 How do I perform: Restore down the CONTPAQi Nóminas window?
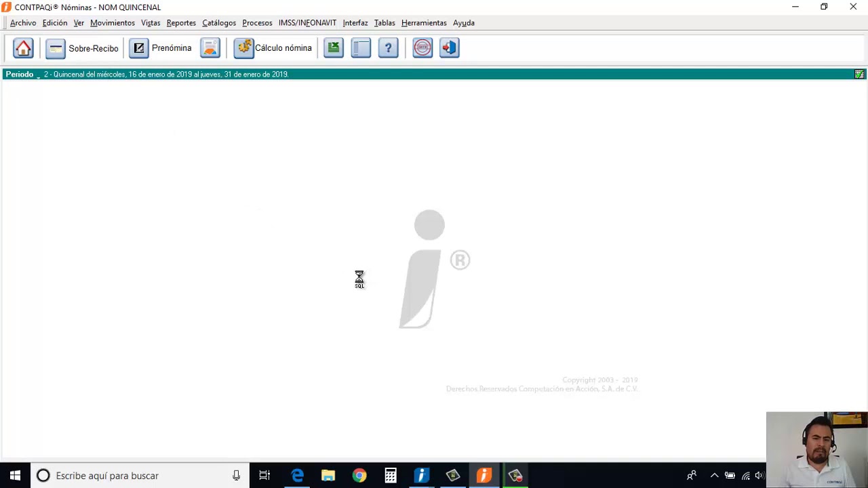point(824,7)
